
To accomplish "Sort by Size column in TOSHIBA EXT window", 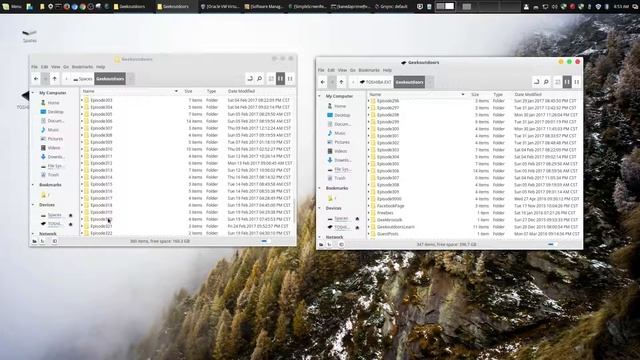I will tap(475, 94).
